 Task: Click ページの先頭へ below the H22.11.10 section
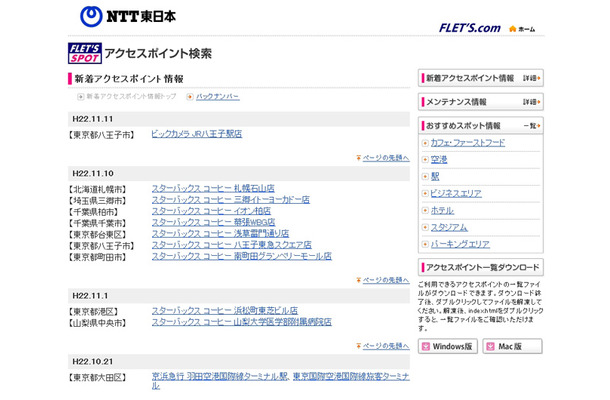click(386, 280)
